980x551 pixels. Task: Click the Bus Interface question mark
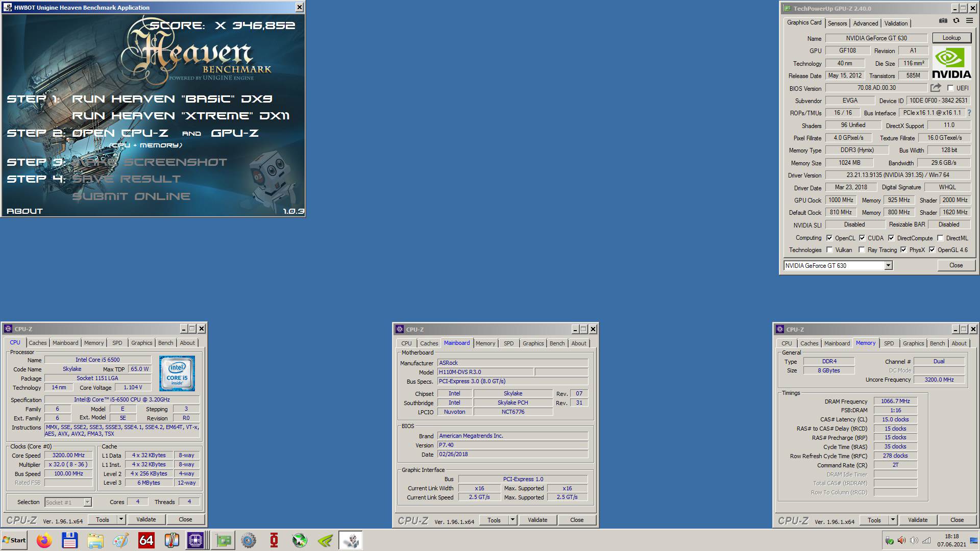point(969,113)
